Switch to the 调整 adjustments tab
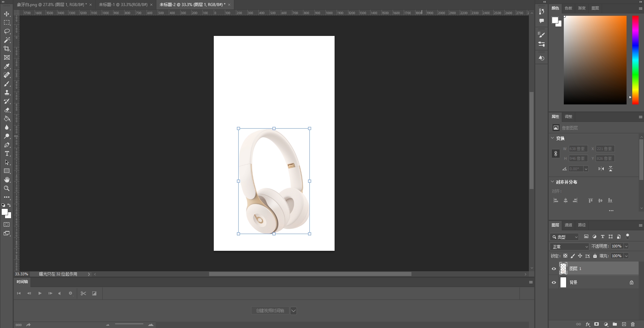This screenshot has width=644, height=328. point(568,116)
